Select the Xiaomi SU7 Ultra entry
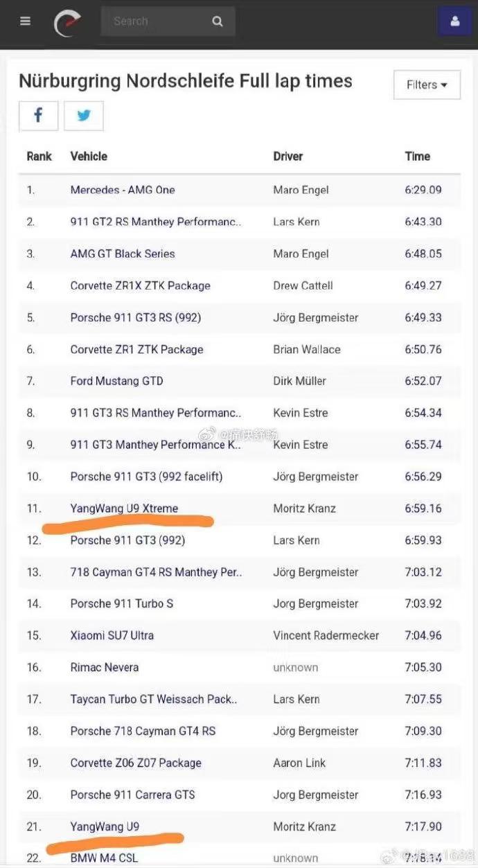Screen dimensions: 478x868 click(x=112, y=635)
